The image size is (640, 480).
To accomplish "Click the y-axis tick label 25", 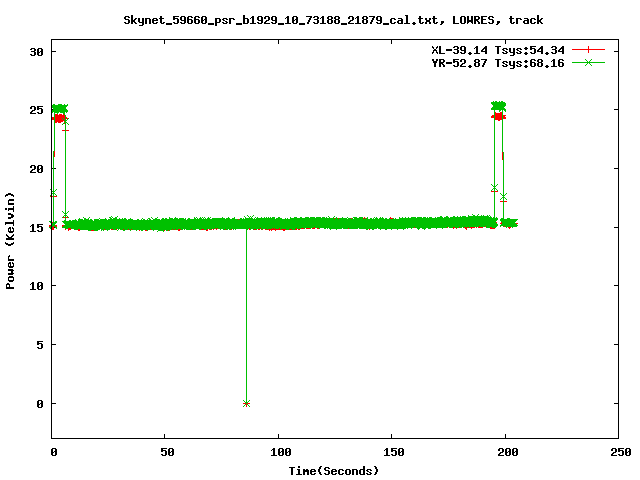I will click(x=36, y=110).
